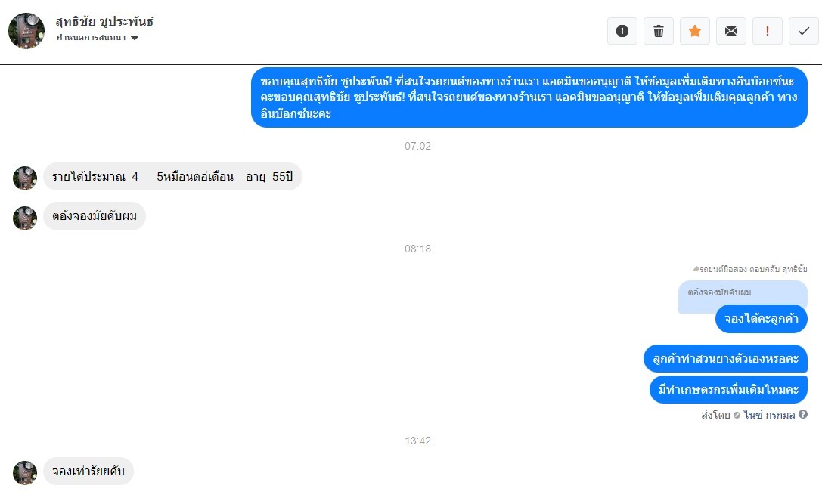Select the มีทำเกษตรกรเพิ่มเติมไหมคะ message bubble
The width and height of the screenshot is (822, 504).
(x=728, y=389)
